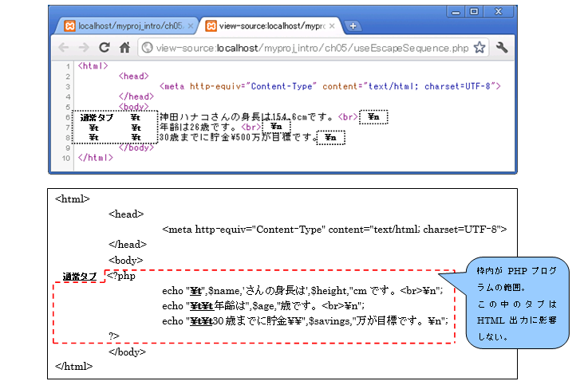
Task: Click the browser Forward arrow
Action: [85, 48]
